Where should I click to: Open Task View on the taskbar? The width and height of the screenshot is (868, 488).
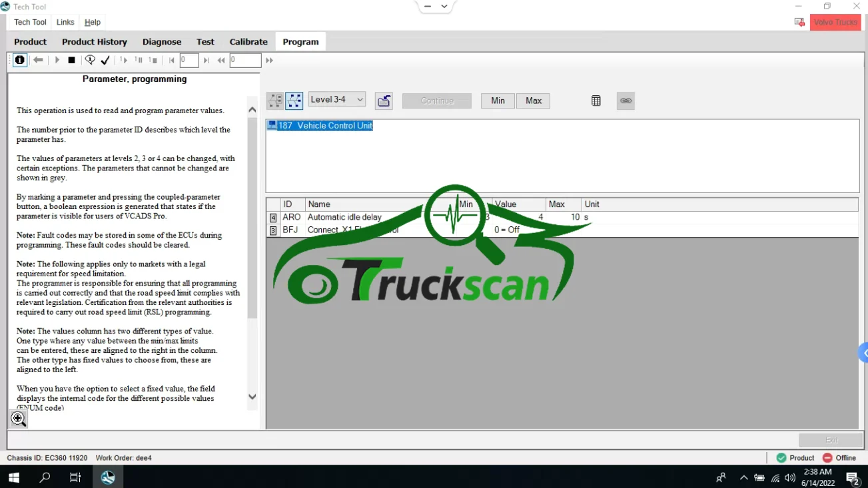(75, 477)
